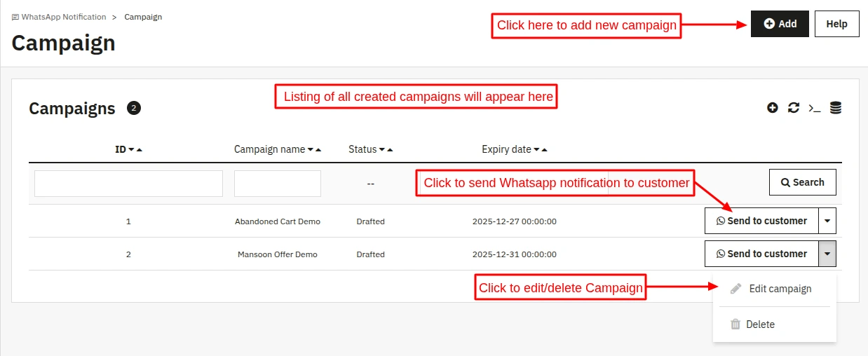This screenshot has width=868, height=356.
Task: Sort Expiry date column ascending
Action: pyautogui.click(x=545, y=149)
